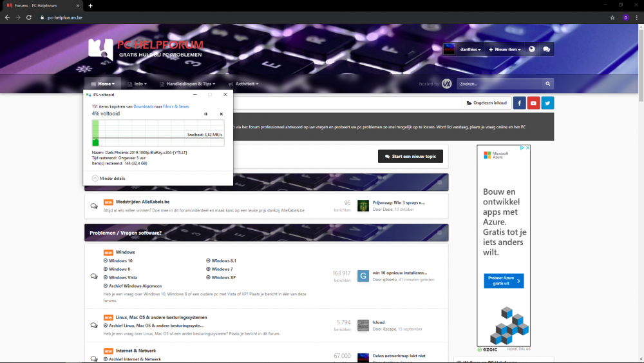Open the AdChoices info icon
644x363 pixels.
point(522,148)
